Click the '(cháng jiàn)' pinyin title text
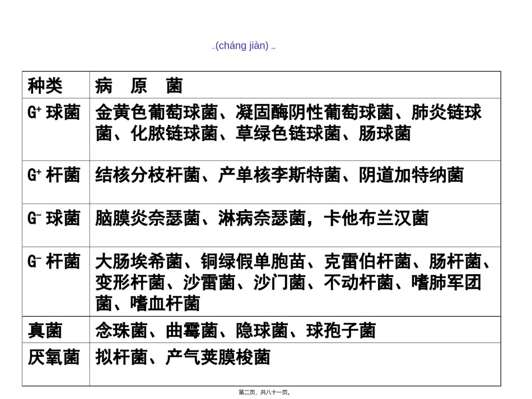The height and width of the screenshot is (399, 532). [x=242, y=45]
